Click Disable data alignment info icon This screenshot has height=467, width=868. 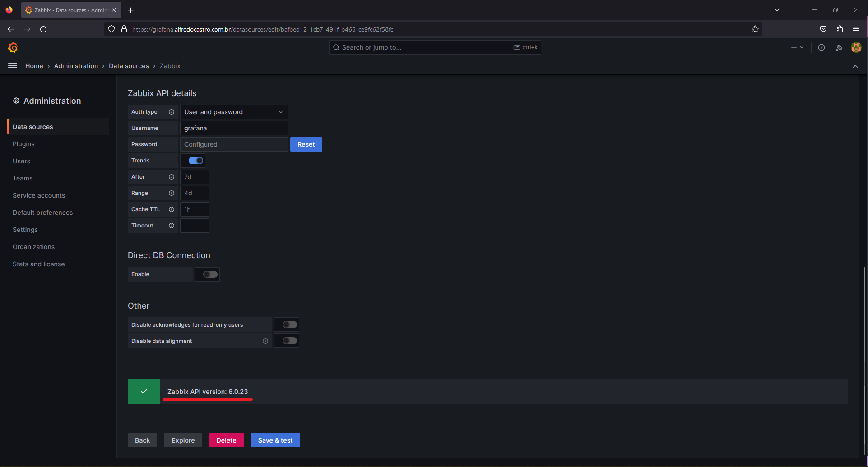(265, 341)
